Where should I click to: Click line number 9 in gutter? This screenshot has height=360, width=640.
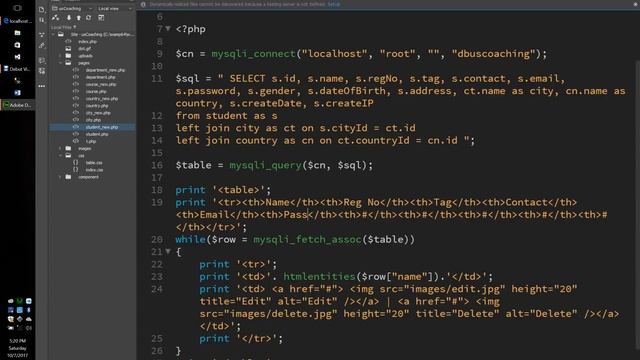click(160, 54)
